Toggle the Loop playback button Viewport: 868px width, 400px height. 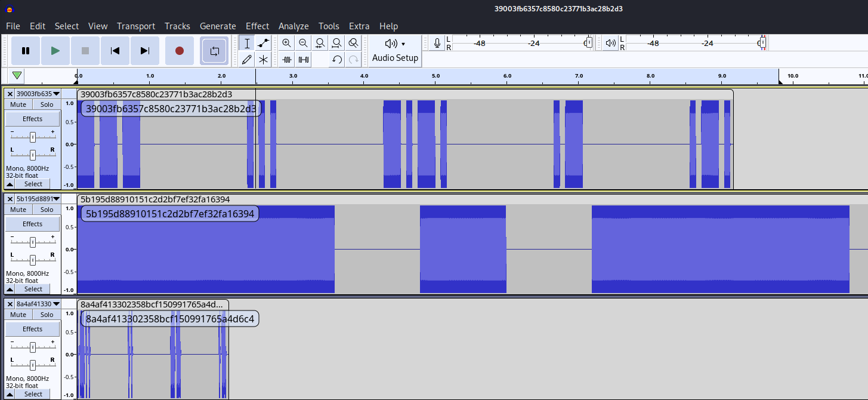(x=215, y=51)
